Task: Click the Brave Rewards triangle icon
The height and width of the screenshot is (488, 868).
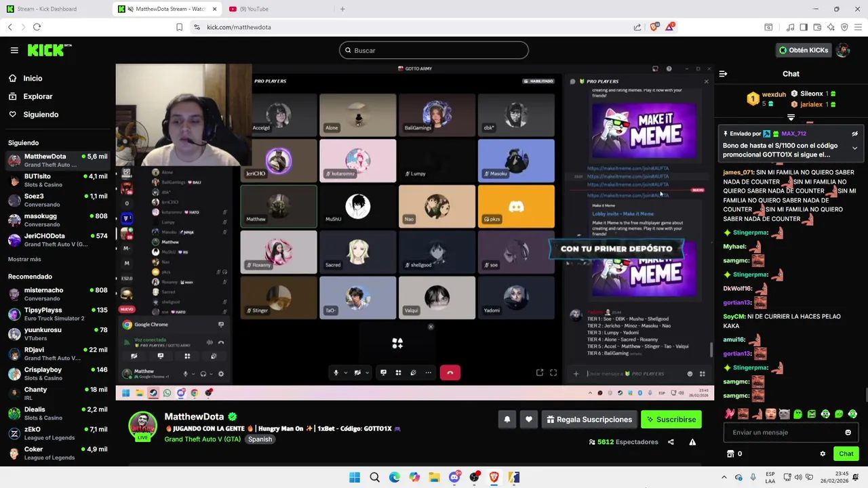Action: (x=670, y=26)
